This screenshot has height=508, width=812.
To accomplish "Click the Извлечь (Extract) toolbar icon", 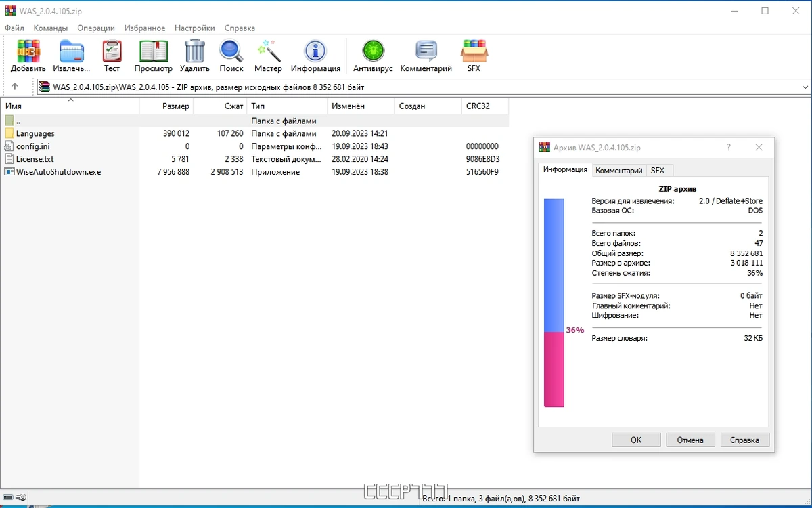I will point(71,51).
